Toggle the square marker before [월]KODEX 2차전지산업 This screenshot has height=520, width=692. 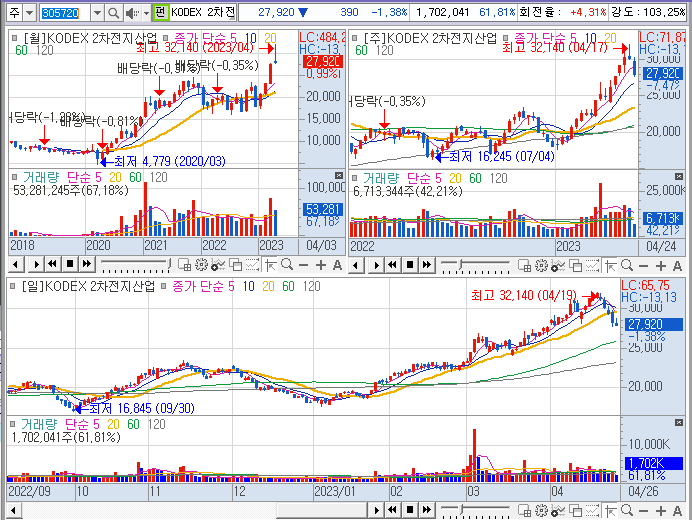[15, 38]
